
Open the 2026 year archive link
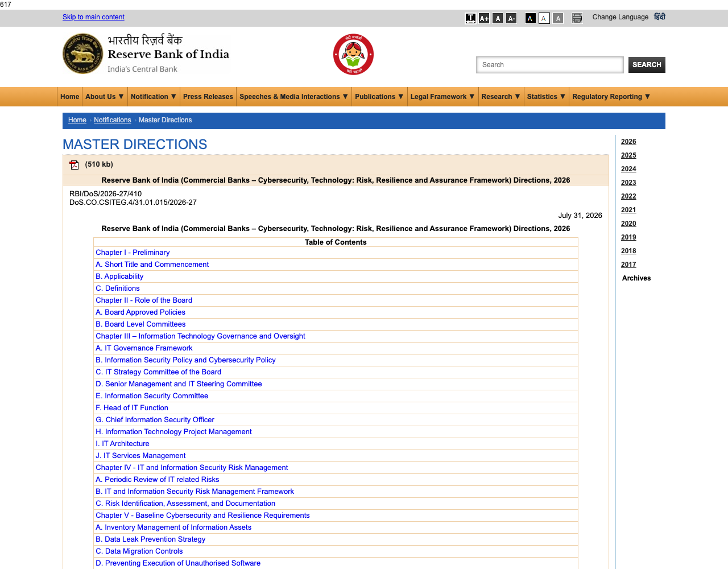[628, 142]
